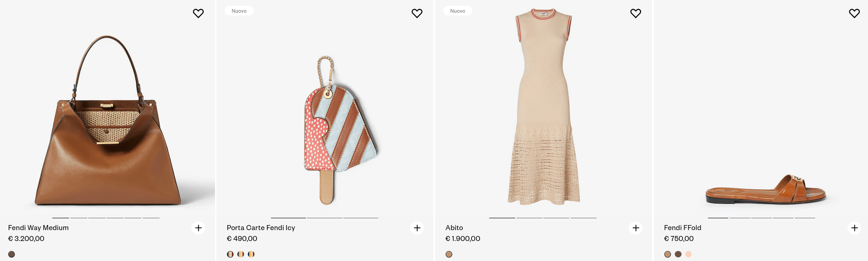Open Porta Carte Fendi Icy product page
The width and height of the screenshot is (868, 261).
click(x=261, y=228)
